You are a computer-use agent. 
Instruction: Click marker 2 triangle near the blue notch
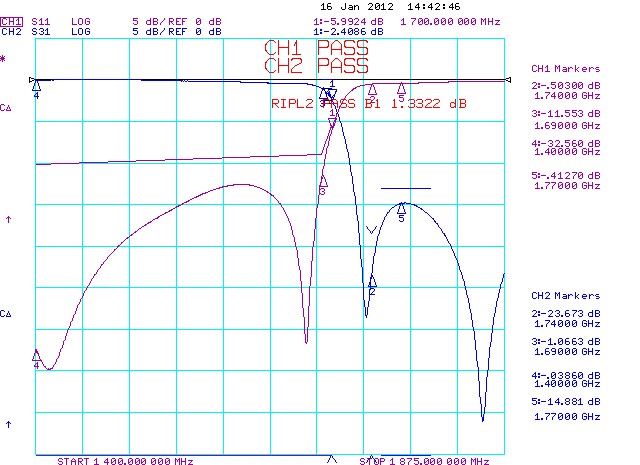pyautogui.click(x=372, y=281)
